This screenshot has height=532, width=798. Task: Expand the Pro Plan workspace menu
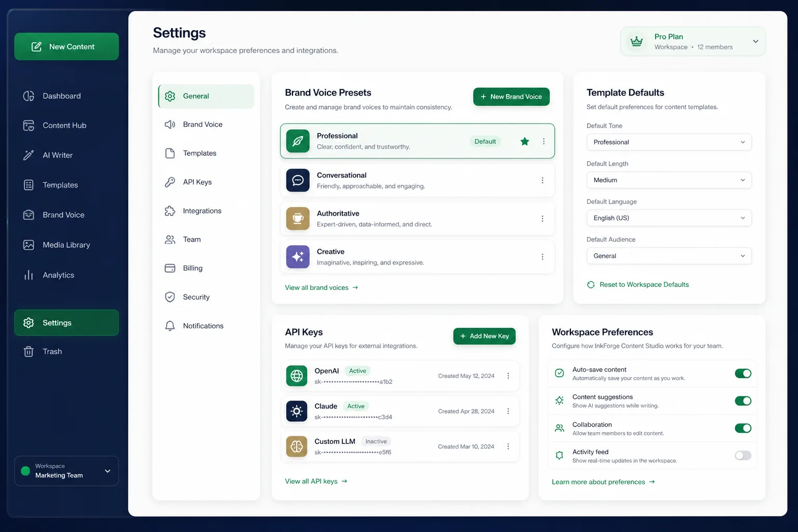[x=755, y=42]
